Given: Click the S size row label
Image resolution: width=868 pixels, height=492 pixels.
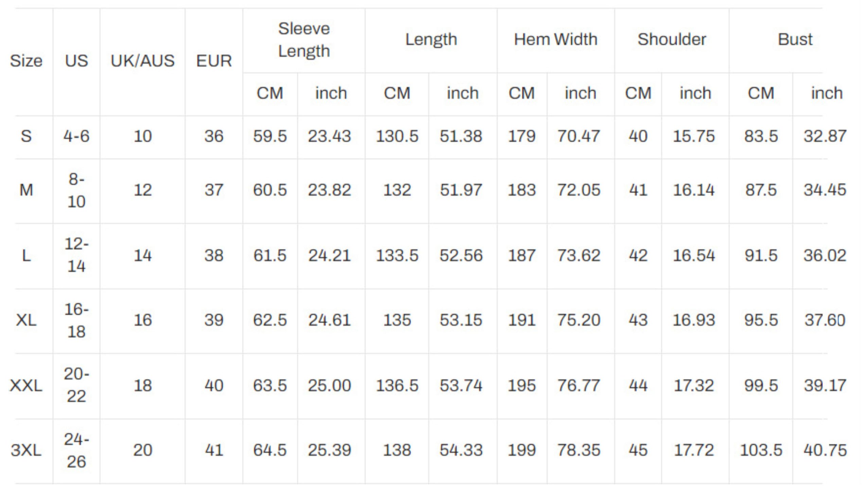Looking at the screenshot, I should [26, 136].
